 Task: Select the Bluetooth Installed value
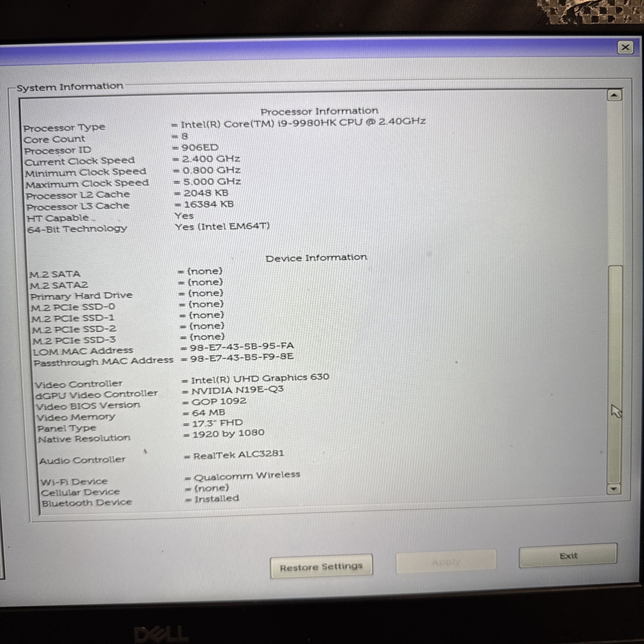click(217, 499)
